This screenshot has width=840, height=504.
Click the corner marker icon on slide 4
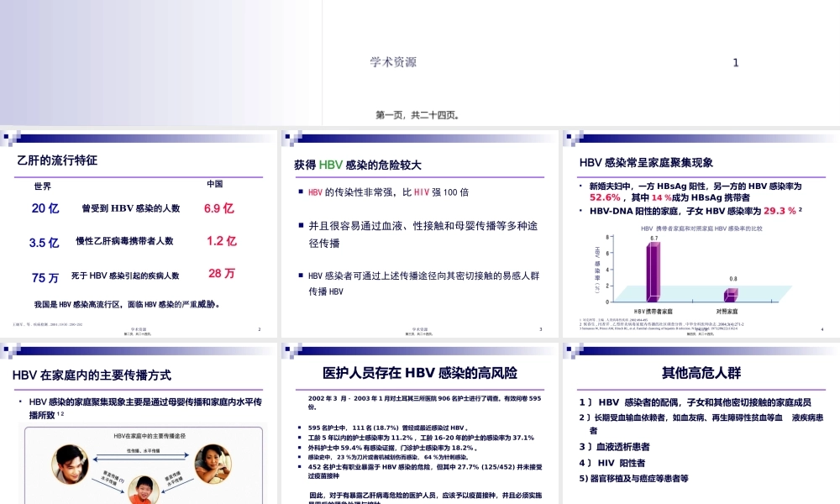570,138
